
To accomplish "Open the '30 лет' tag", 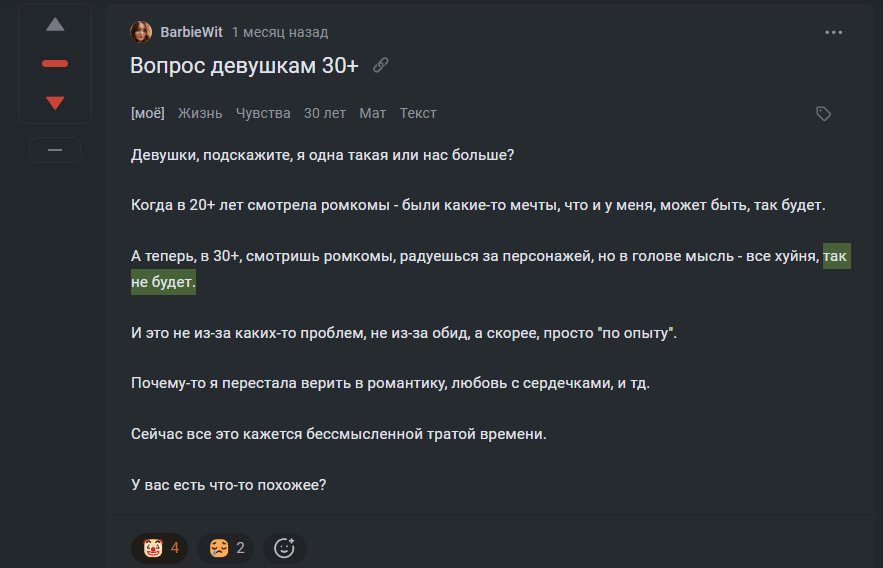I will click(x=325, y=113).
